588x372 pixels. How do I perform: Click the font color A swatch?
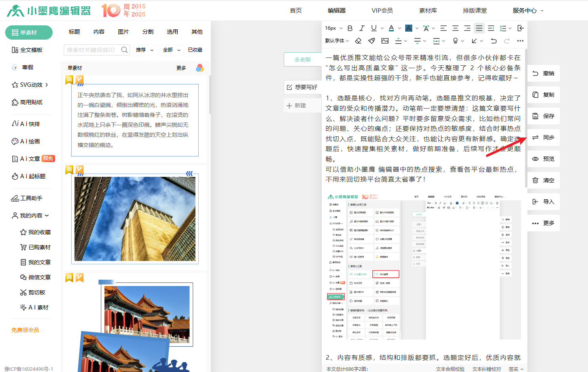(391, 28)
